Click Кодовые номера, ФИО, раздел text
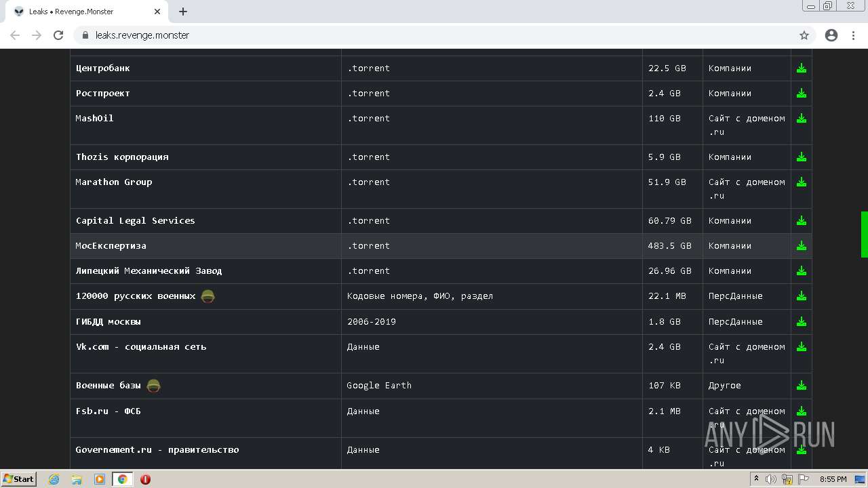Screen dimensions: 868x488 420,296
